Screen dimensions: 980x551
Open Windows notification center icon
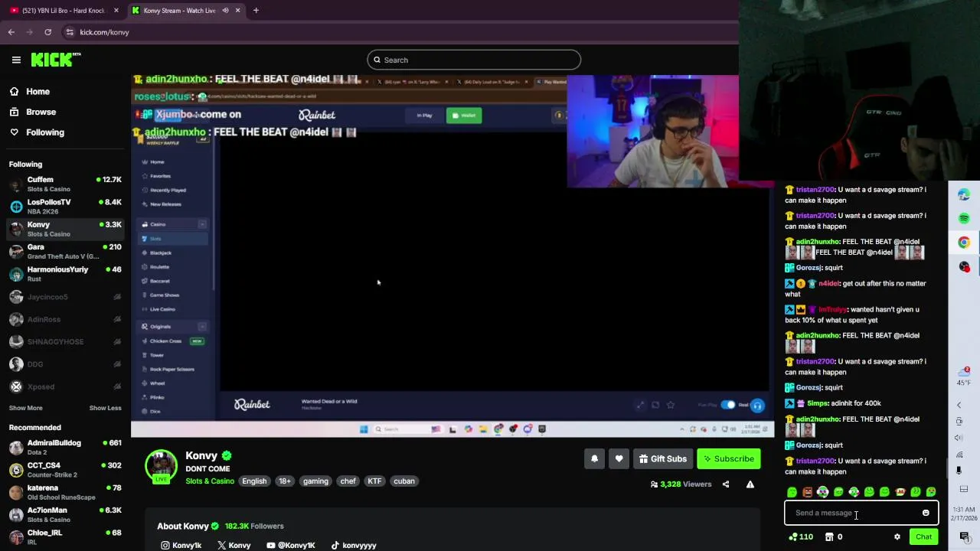(x=965, y=536)
